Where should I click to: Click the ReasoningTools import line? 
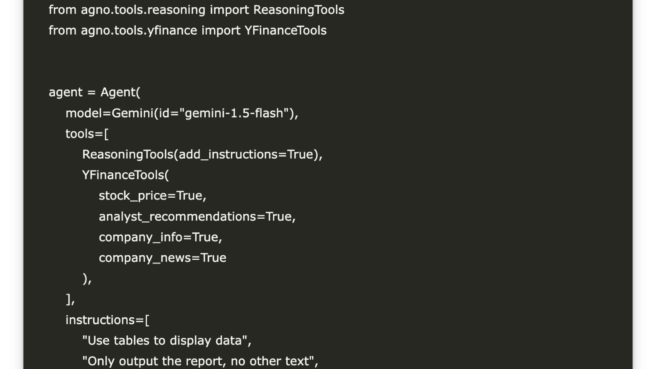(196, 10)
